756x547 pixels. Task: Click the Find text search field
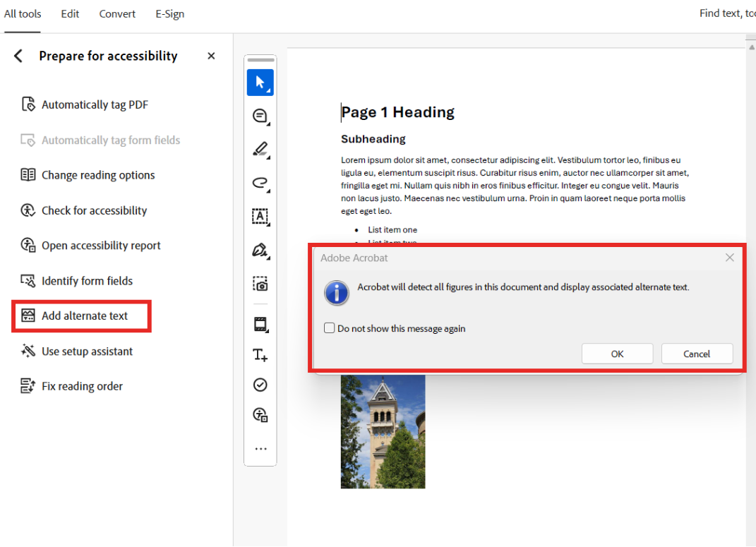click(x=727, y=13)
